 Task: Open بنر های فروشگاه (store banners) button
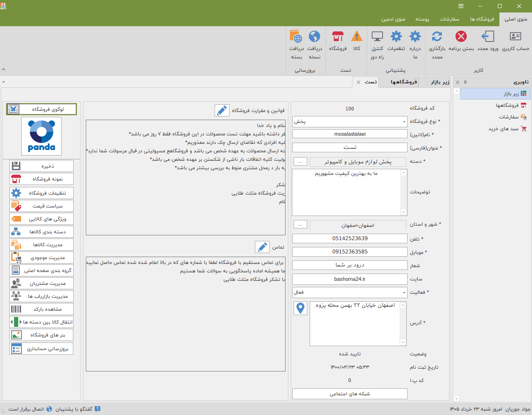41,335
